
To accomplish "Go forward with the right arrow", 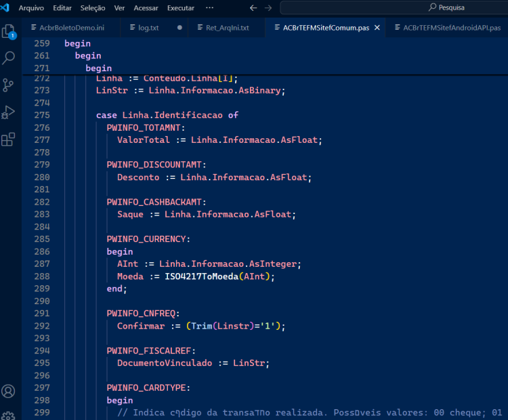I will coord(268,7).
